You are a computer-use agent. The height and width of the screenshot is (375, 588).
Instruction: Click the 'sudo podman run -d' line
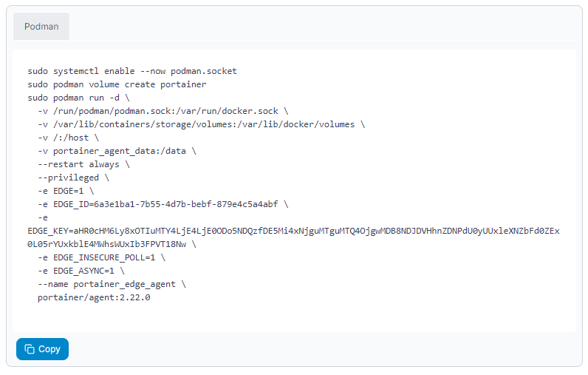[78, 98]
